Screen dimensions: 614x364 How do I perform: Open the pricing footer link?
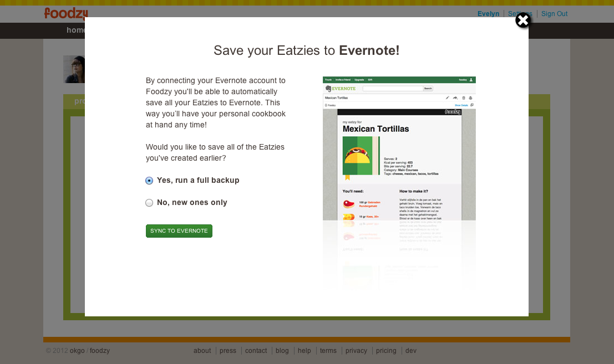(386, 351)
